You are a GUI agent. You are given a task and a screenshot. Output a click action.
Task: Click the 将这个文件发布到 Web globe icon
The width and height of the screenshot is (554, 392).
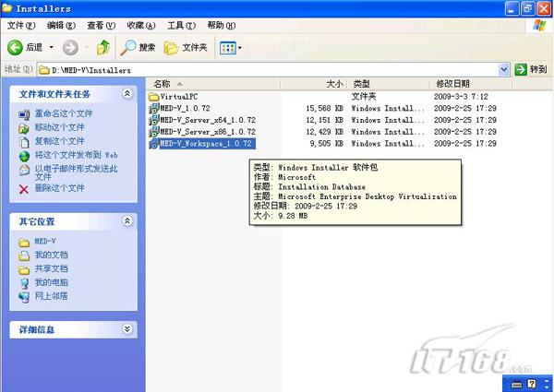[24, 156]
